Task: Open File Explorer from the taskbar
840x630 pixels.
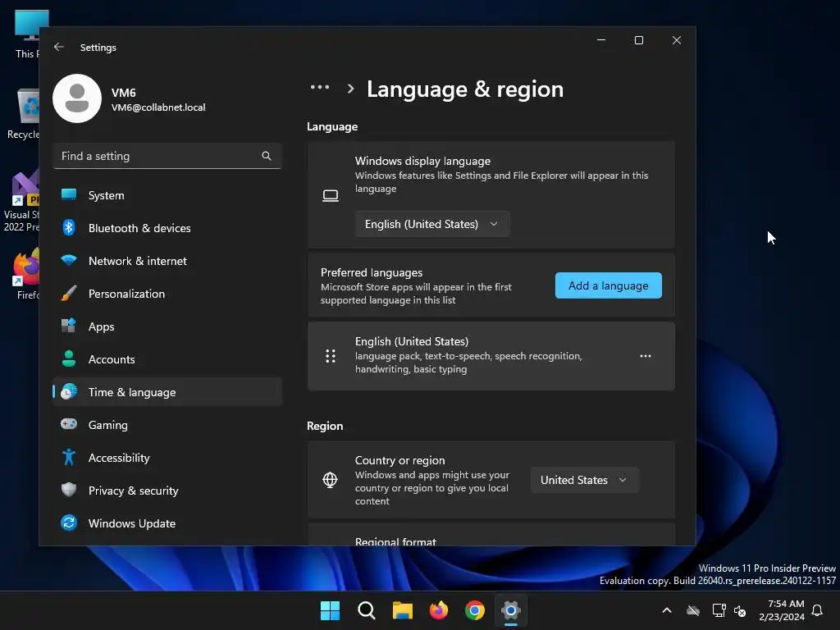Action: pyautogui.click(x=402, y=610)
